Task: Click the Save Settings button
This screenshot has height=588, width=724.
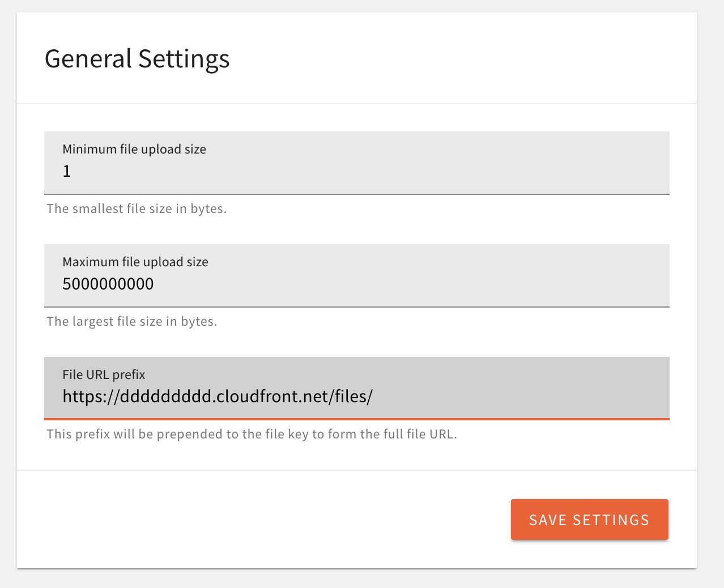Action: [589, 519]
